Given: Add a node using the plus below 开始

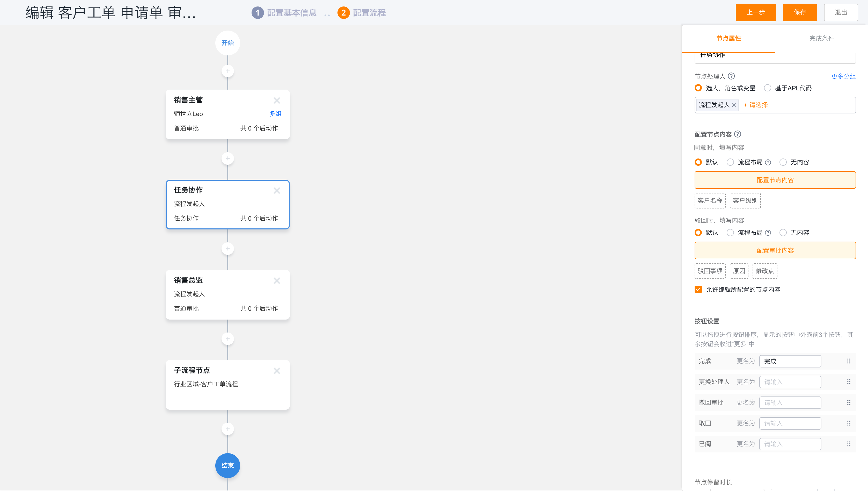Looking at the screenshot, I should [x=227, y=71].
